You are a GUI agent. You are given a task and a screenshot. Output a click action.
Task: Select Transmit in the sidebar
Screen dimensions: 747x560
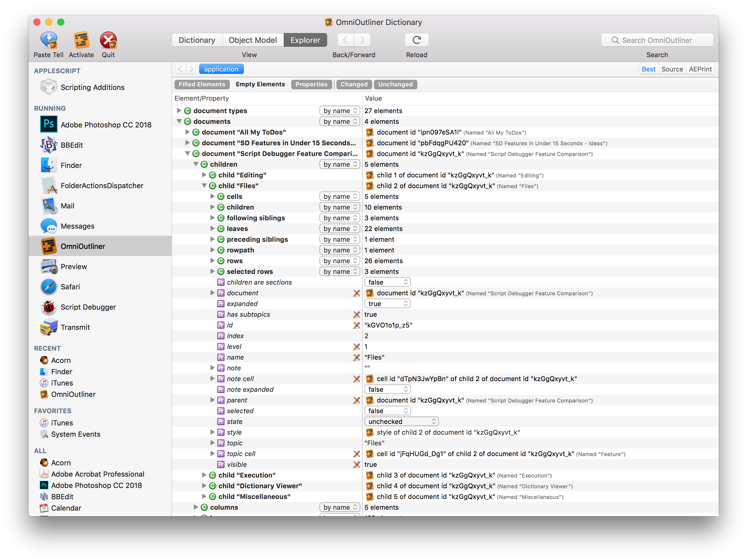point(75,327)
